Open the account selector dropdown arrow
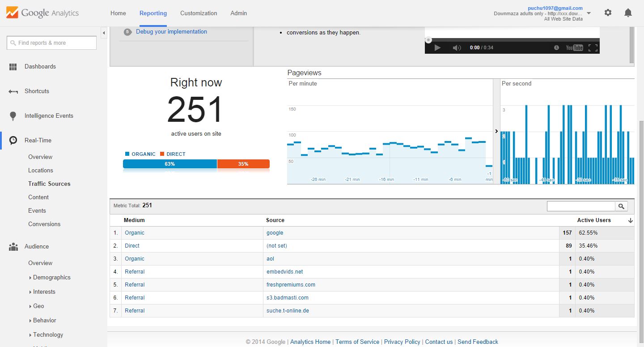Screen dimensions: 644x347 589,13
